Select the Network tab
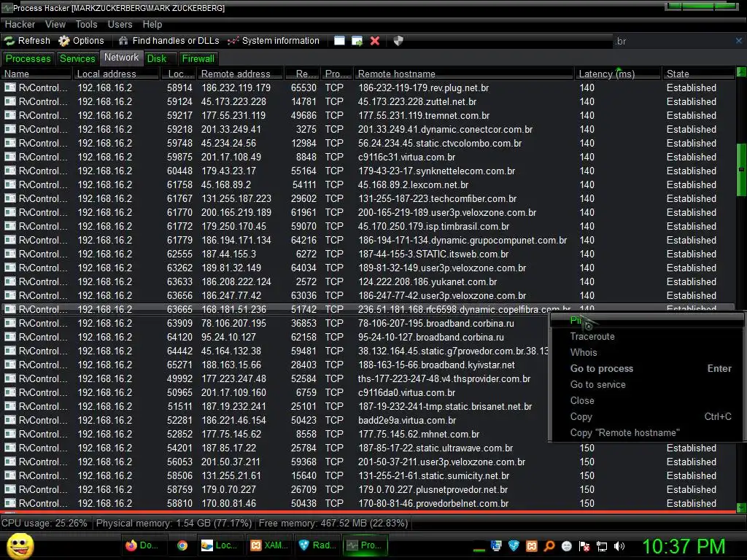Image resolution: width=747 pixels, height=560 pixels. [122, 58]
